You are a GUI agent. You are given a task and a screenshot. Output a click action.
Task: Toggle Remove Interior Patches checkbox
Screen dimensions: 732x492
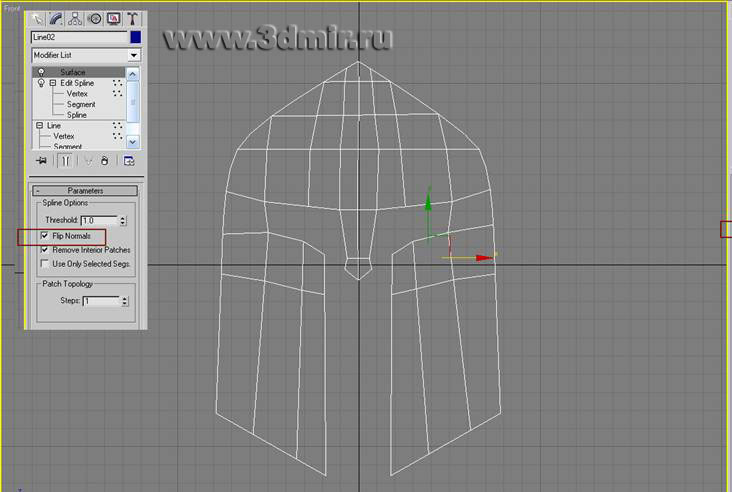pyautogui.click(x=44, y=250)
